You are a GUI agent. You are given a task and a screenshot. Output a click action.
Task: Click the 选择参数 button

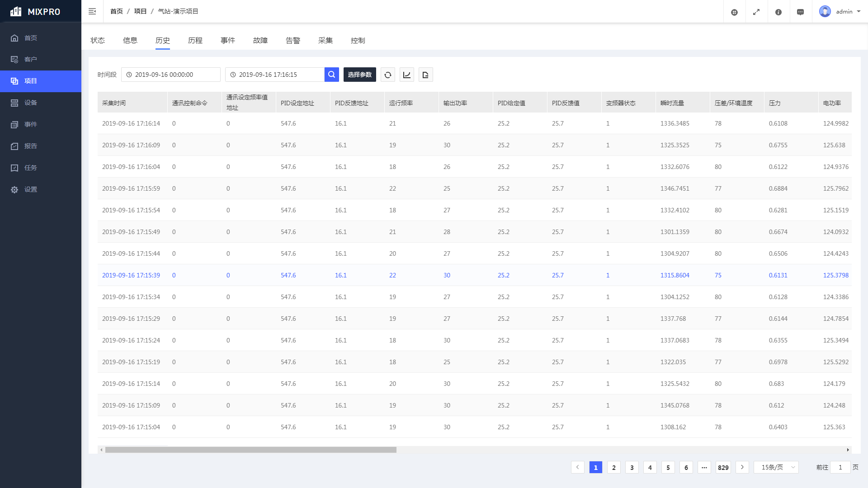point(359,75)
